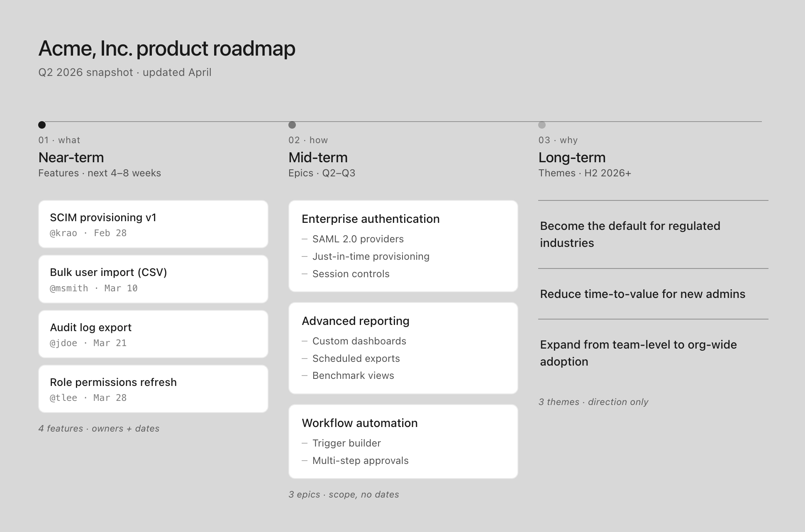Open the SCIM provisioning v1 card
Viewport: 805px width, 532px height.
pos(153,224)
